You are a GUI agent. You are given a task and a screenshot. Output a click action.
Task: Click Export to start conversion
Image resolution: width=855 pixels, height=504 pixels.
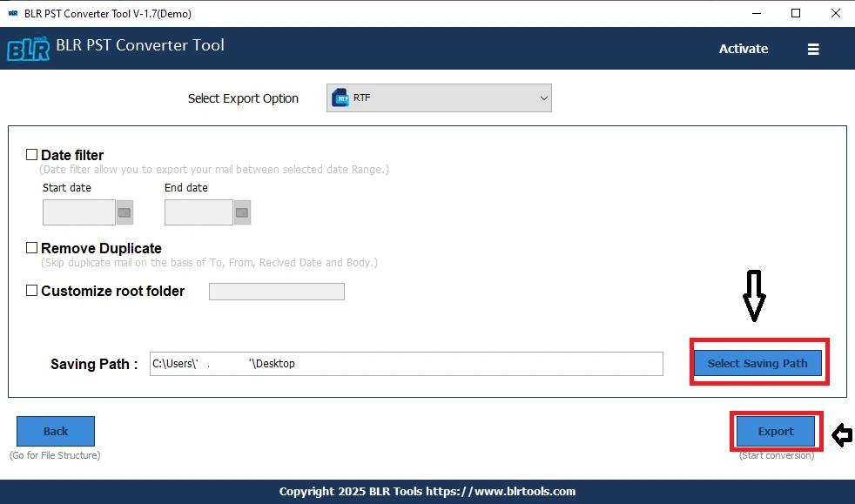tap(776, 431)
